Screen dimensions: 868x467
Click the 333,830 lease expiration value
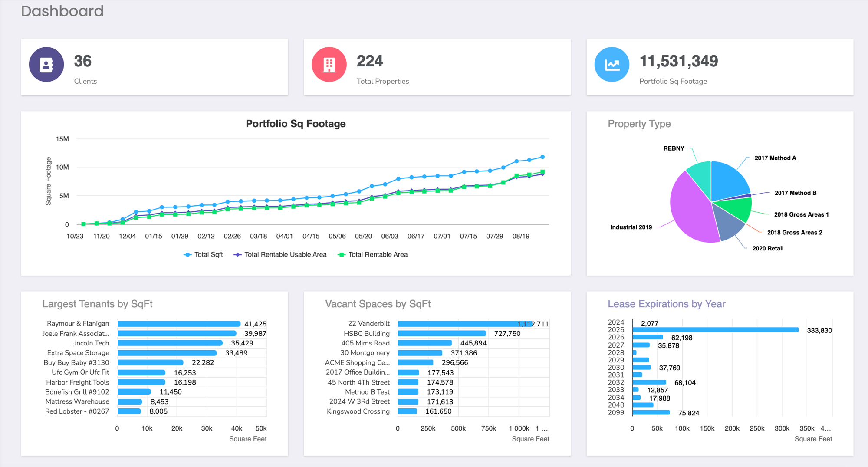(819, 330)
